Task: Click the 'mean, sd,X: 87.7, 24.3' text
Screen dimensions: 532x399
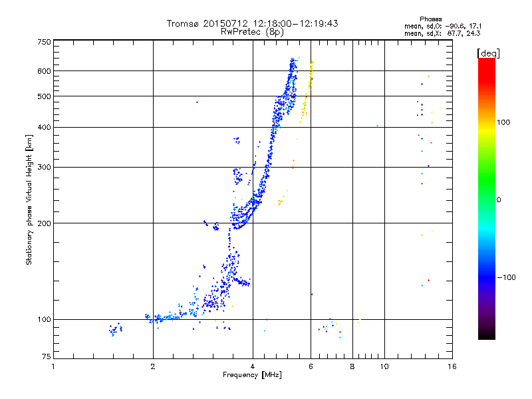Action: point(442,33)
